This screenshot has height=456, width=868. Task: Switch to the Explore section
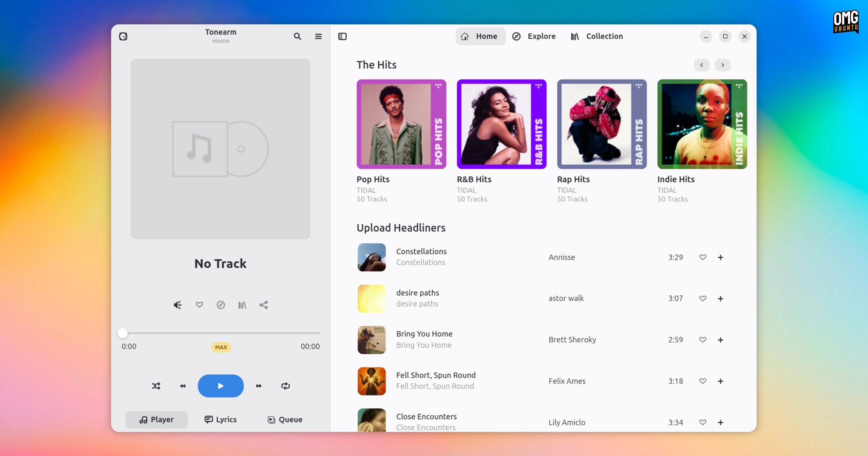point(534,36)
